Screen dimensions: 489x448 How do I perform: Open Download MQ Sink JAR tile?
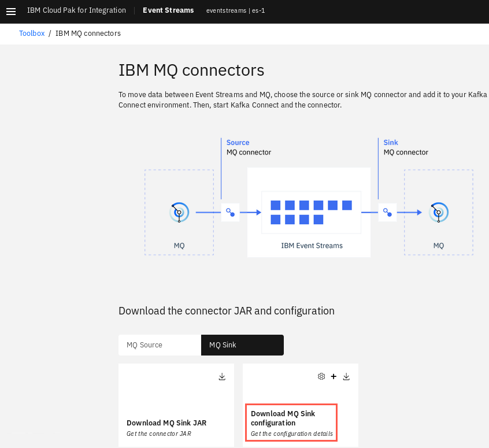[176, 405]
